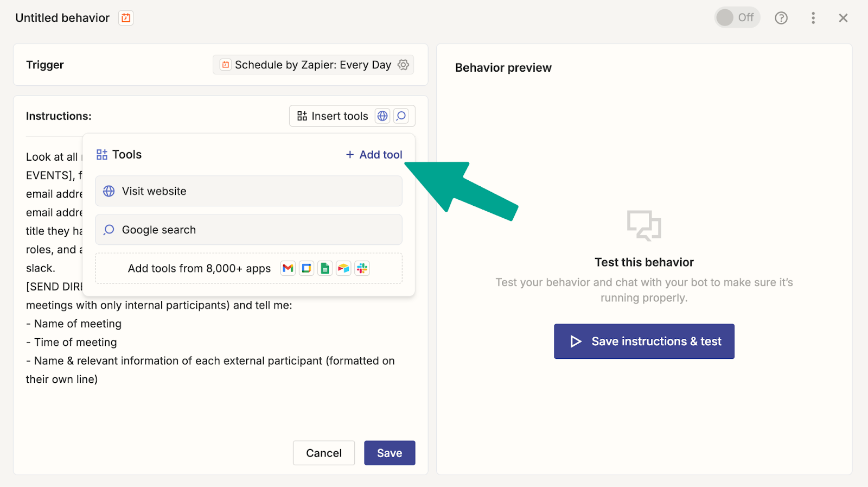Click the globe icon next to Insert tools

[382, 116]
